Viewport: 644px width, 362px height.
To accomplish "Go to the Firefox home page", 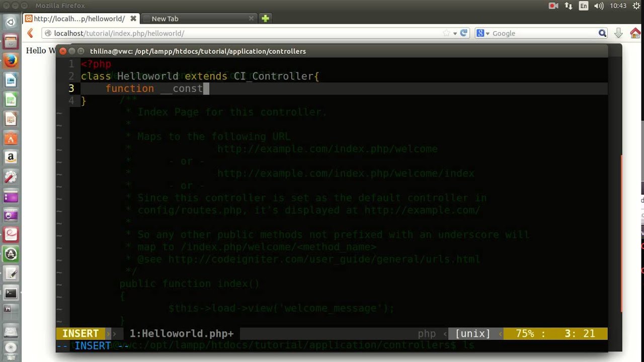I will 635,33.
